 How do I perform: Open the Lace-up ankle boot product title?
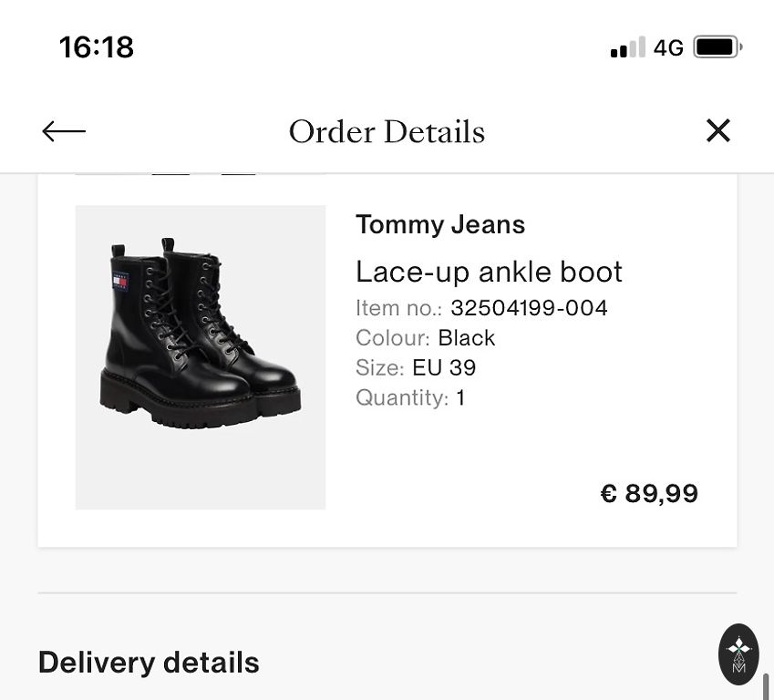click(489, 272)
